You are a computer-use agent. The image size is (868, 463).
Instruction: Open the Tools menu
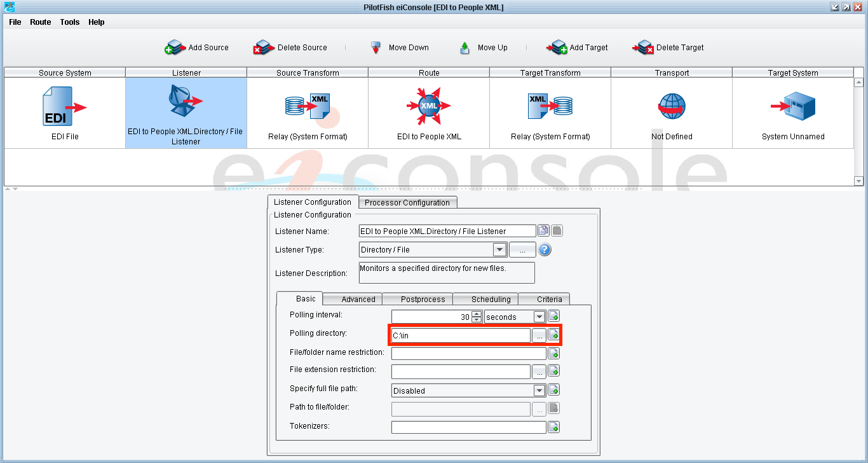[70, 22]
